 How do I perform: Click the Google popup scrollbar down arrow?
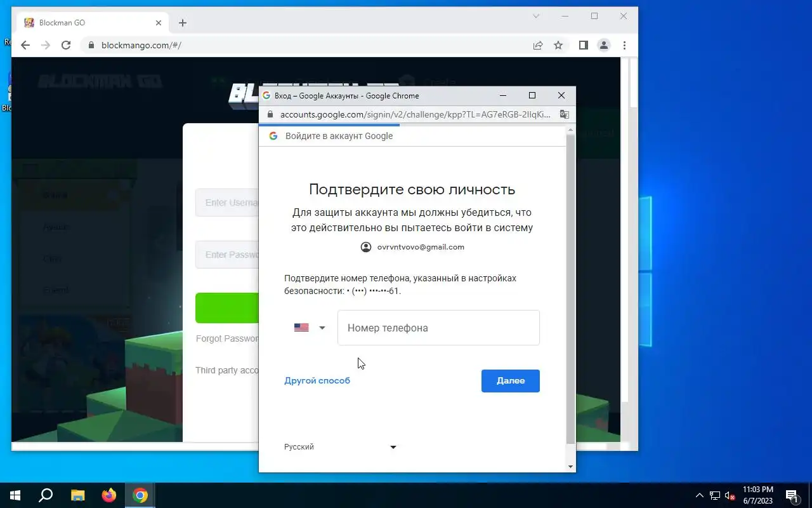pos(570,467)
